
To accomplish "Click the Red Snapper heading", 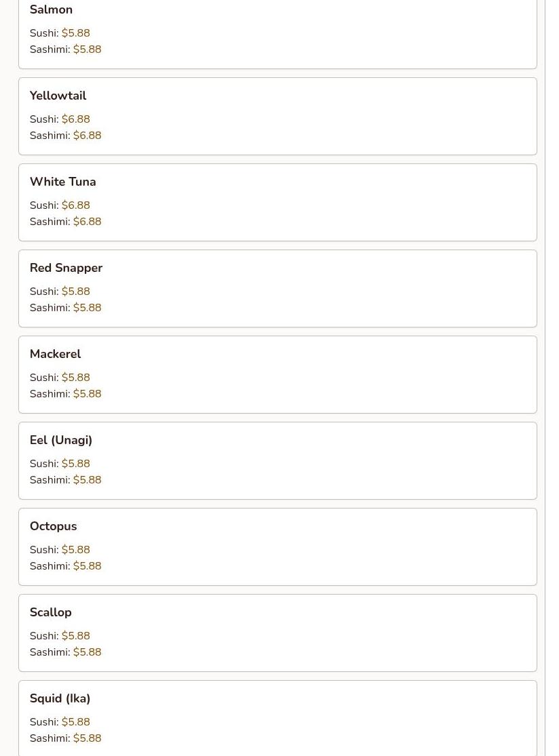I will coord(66,268).
